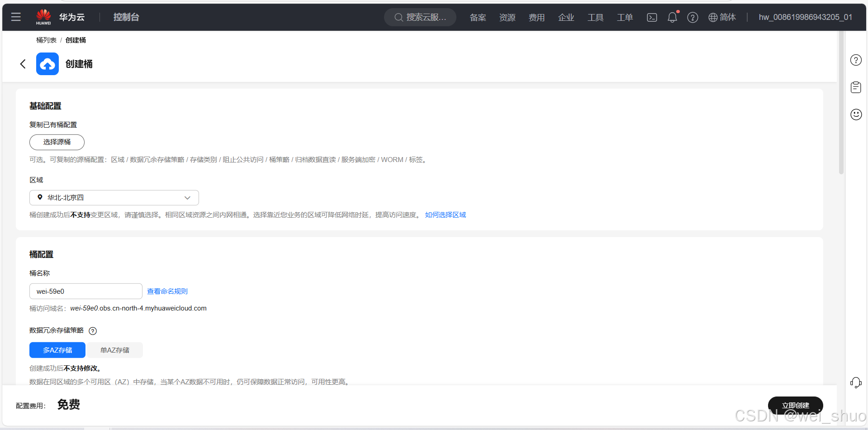Click the 数据冗余存储策略 label

pos(57,330)
